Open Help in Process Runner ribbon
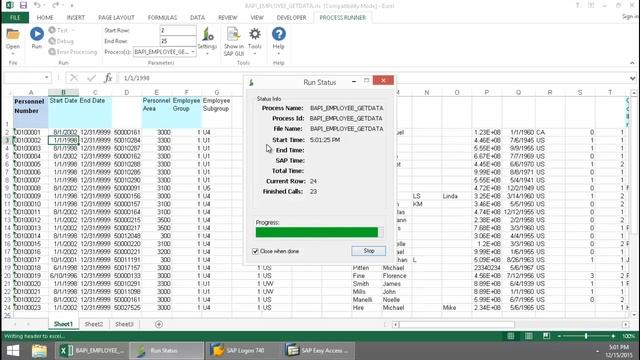Image resolution: width=640 pixels, height=360 pixels. coord(278,40)
